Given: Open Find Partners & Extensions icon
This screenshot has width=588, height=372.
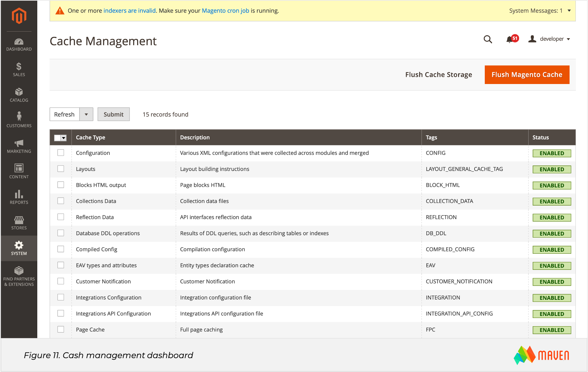Looking at the screenshot, I should (19, 271).
